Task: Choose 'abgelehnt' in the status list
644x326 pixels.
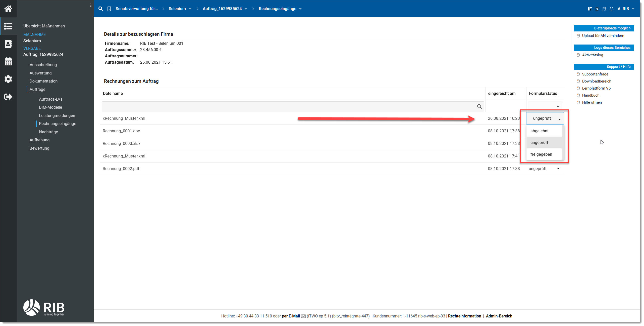Action: (539, 131)
